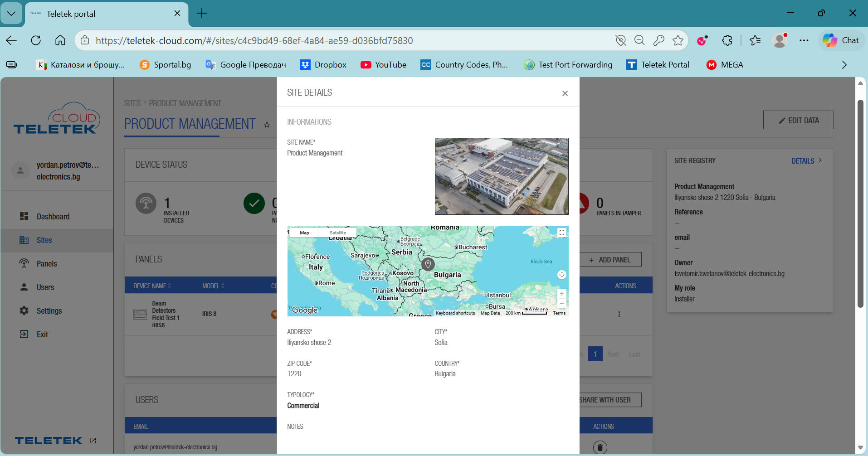Click the Sites breadcrumb link
Viewport: 868px width, 456px height.
(132, 103)
